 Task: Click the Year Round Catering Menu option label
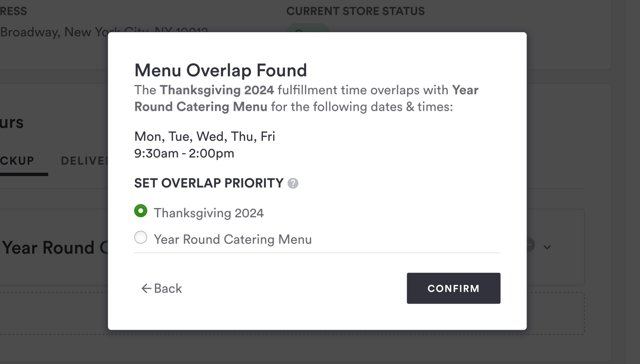pos(233,240)
